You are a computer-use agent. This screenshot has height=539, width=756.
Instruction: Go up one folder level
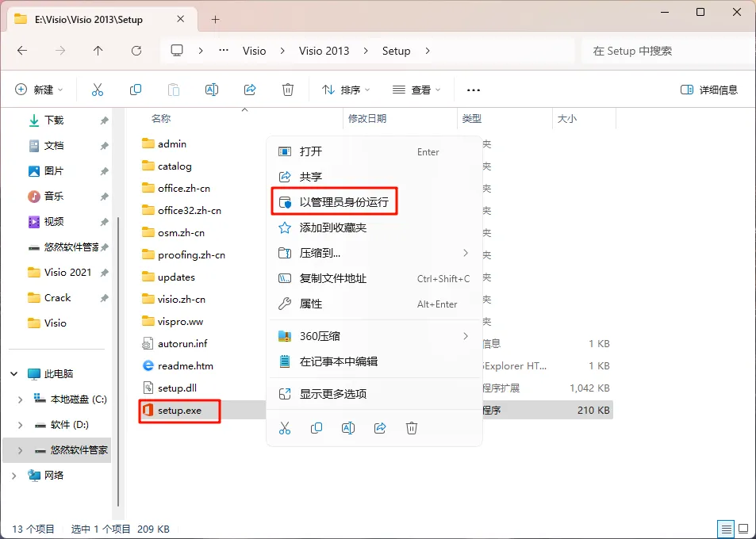coord(98,51)
